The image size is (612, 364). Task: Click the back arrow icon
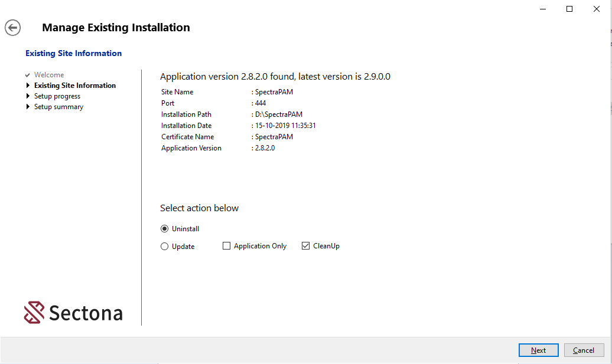[x=13, y=28]
